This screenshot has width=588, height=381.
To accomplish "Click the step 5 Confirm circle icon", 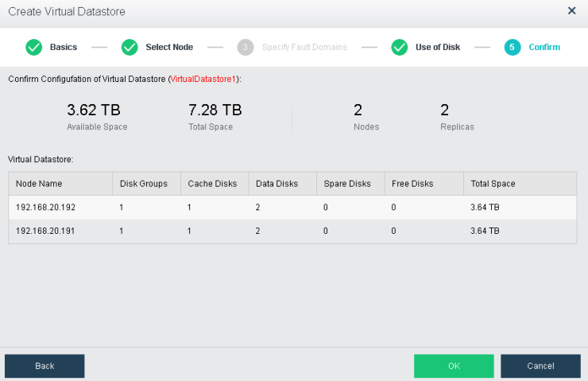I will (x=513, y=48).
